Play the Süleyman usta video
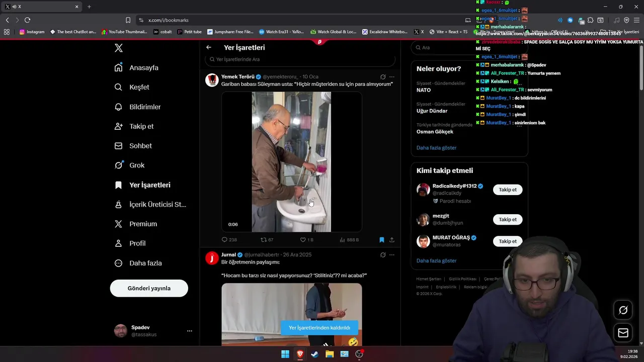This screenshot has width=644, height=362. 292,162
